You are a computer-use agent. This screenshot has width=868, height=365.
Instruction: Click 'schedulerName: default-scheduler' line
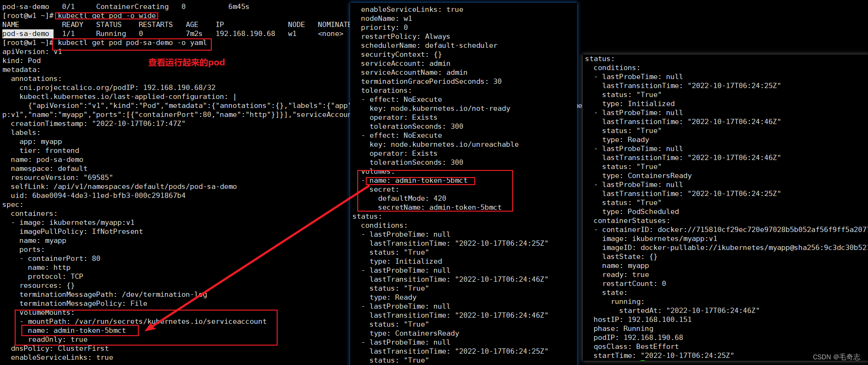[x=429, y=45]
